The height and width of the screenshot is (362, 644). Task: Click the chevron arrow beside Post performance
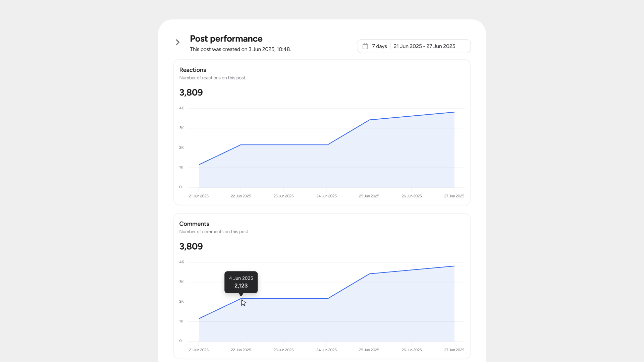(178, 42)
